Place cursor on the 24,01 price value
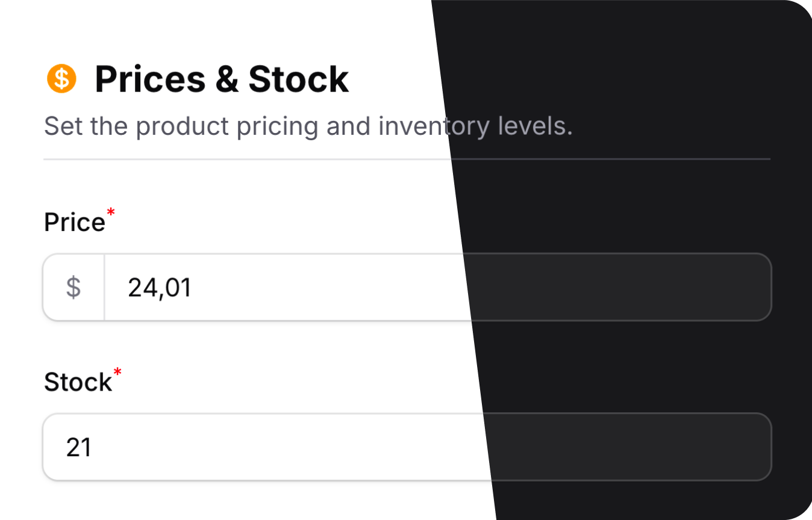This screenshot has width=812, height=520. pos(160,288)
